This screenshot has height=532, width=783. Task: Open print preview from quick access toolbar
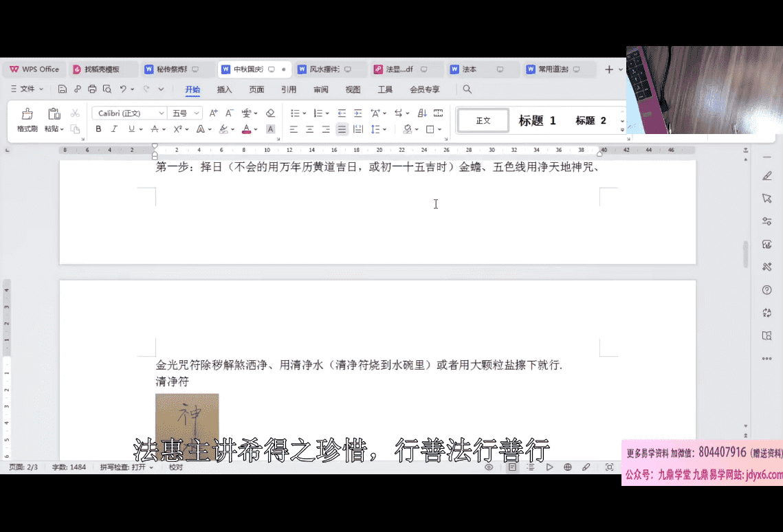(x=107, y=89)
